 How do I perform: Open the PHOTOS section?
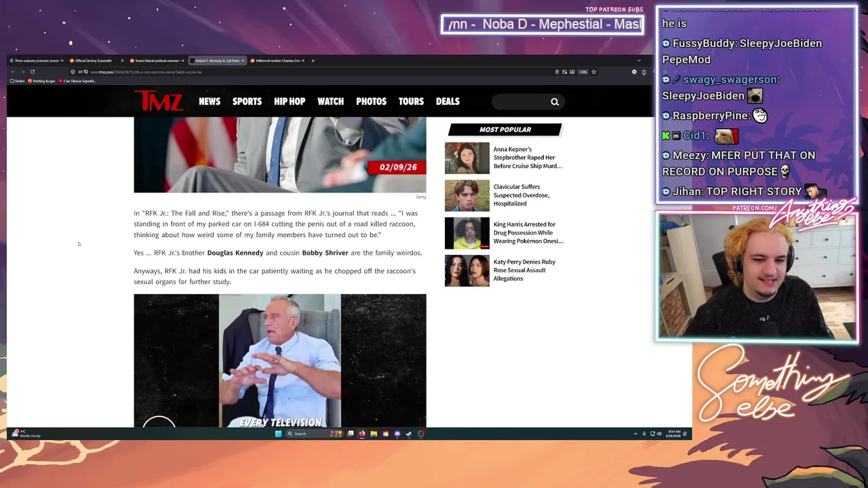click(371, 101)
